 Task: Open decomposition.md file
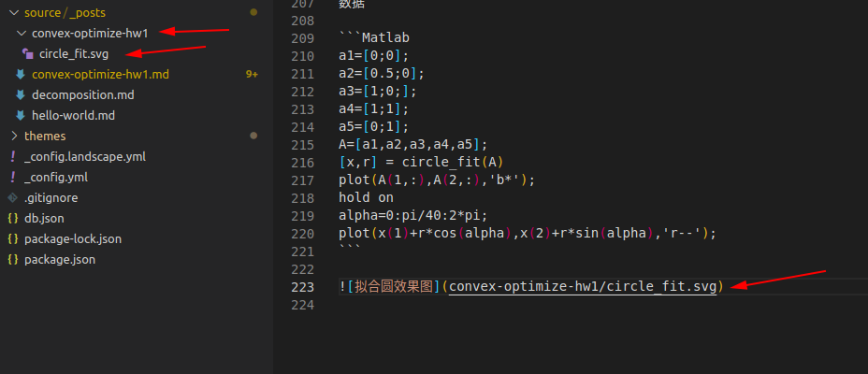[83, 94]
